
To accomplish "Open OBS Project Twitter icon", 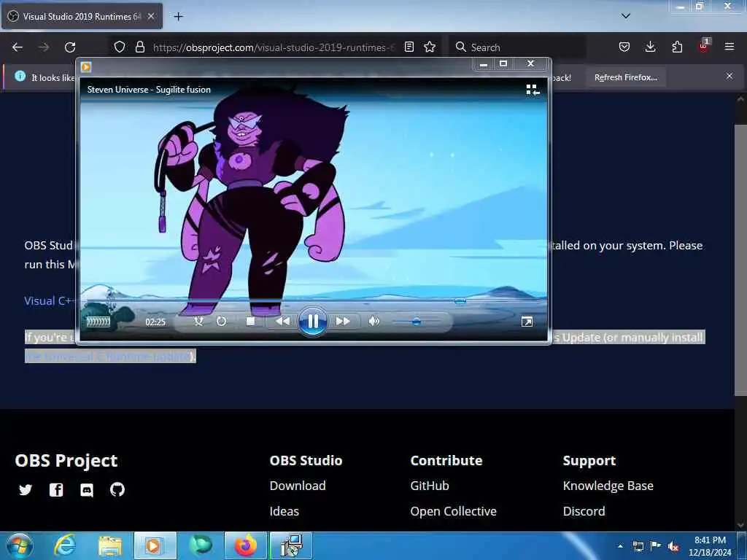I will tap(26, 489).
